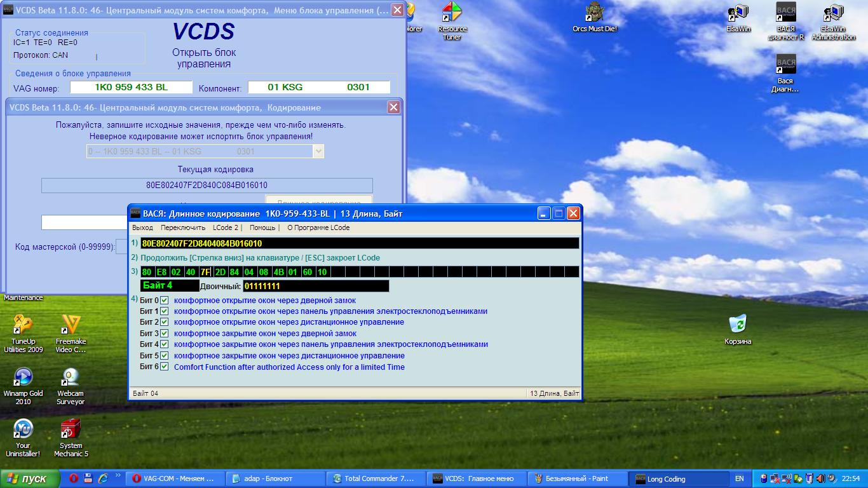Toggle Бит 1 comfort open via window panel
This screenshot has height=488, width=868.
pos(165,311)
